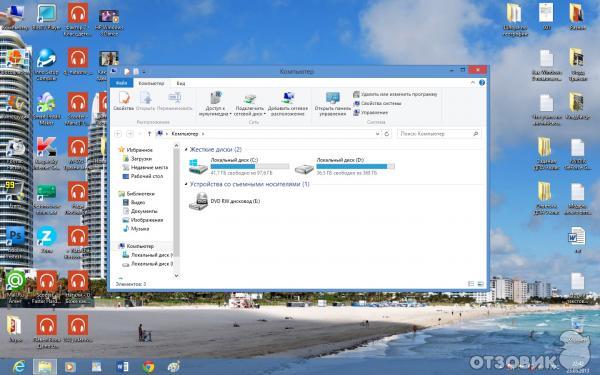Select the Kaspersky desktop shortcut
The image size is (600, 375).
coord(46,153)
